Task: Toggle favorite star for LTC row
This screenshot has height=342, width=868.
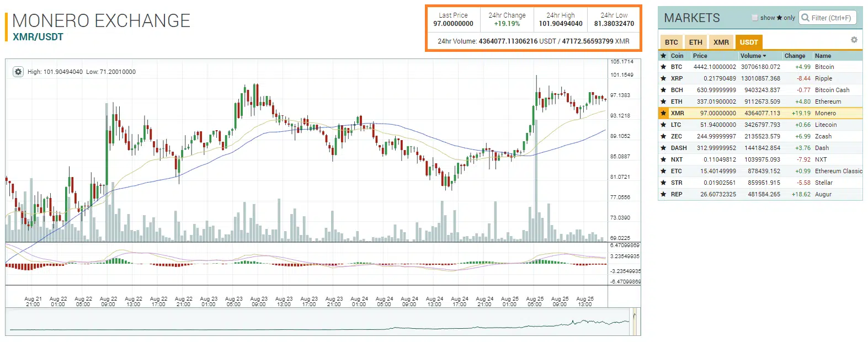Action: [x=663, y=125]
